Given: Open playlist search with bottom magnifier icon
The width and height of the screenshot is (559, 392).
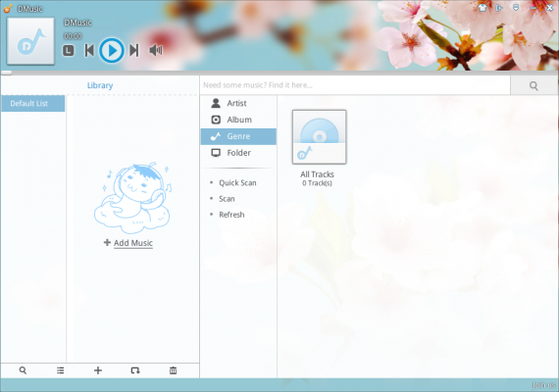Looking at the screenshot, I should (23, 370).
